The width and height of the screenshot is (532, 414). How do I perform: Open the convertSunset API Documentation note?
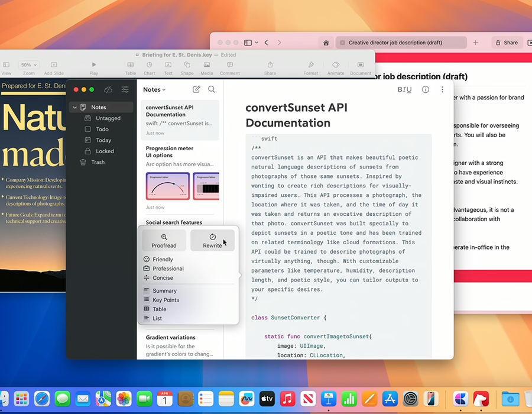(x=180, y=120)
